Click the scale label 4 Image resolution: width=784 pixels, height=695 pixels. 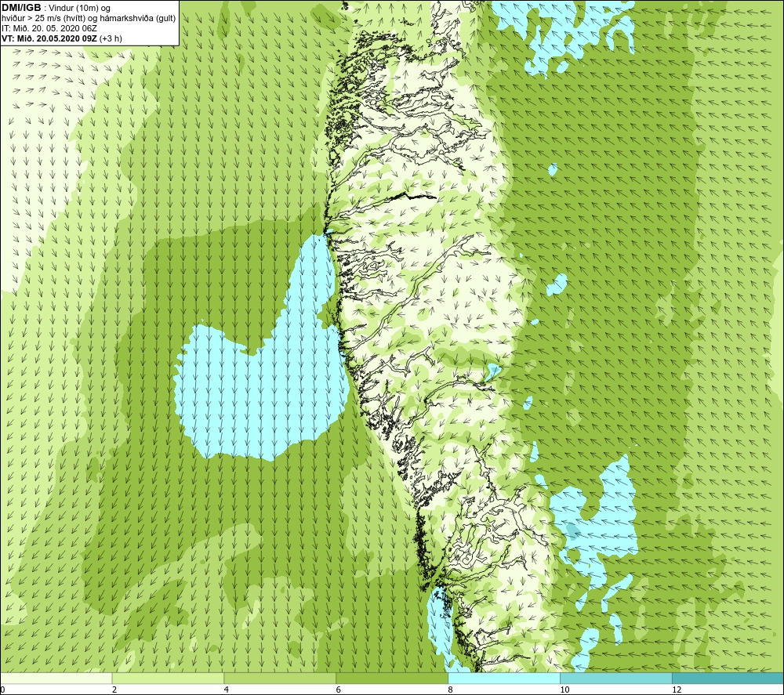pyautogui.click(x=227, y=690)
